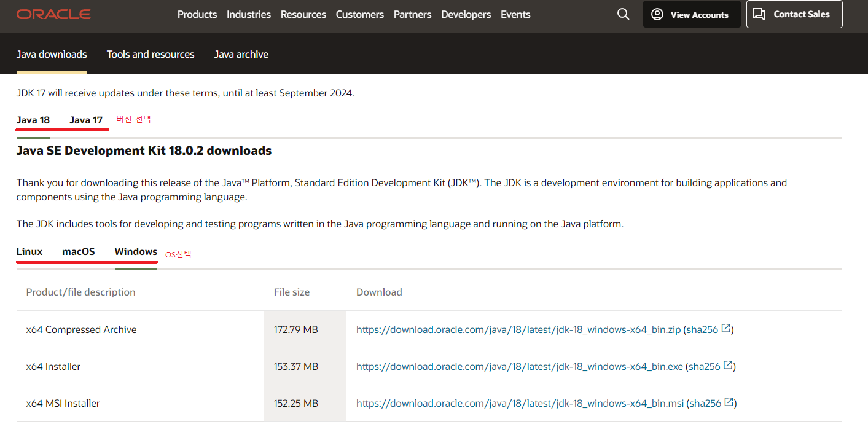Click the Java SE Development Kit 18.0.2 heading
Image resolution: width=868 pixels, height=435 pixels.
pos(144,151)
